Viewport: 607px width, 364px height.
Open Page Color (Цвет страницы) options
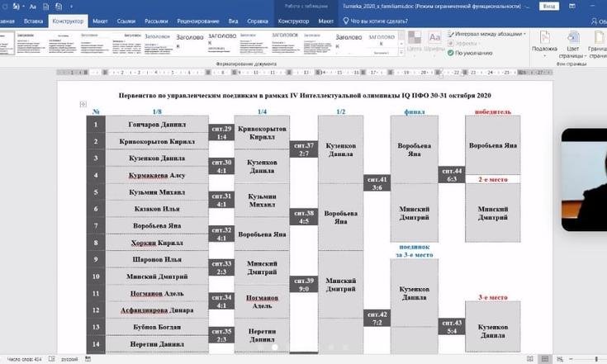click(x=572, y=44)
